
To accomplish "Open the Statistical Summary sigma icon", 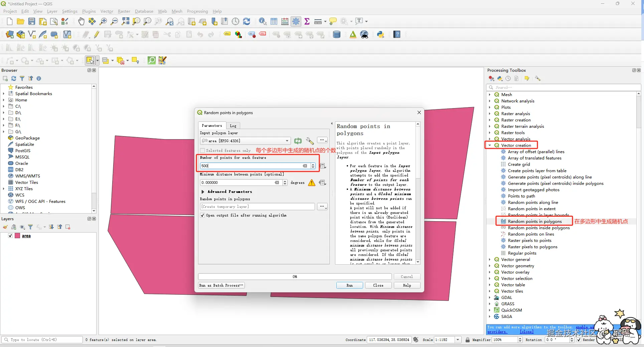I will [x=307, y=21].
